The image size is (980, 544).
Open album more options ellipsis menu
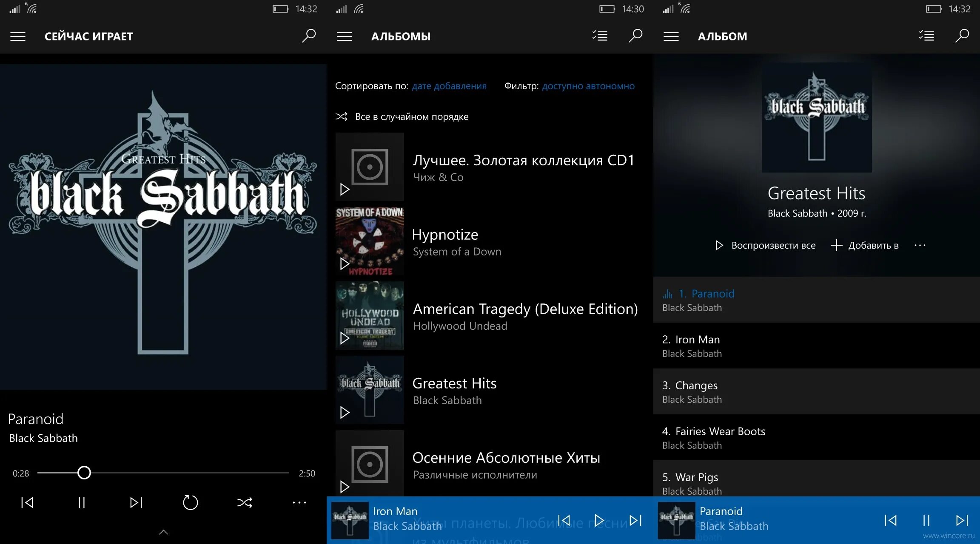[920, 245]
